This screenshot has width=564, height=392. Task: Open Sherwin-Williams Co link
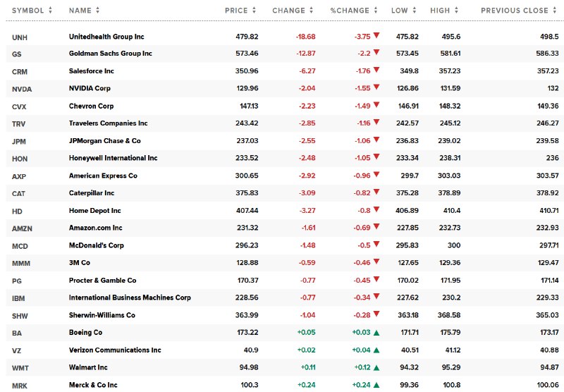click(x=102, y=315)
